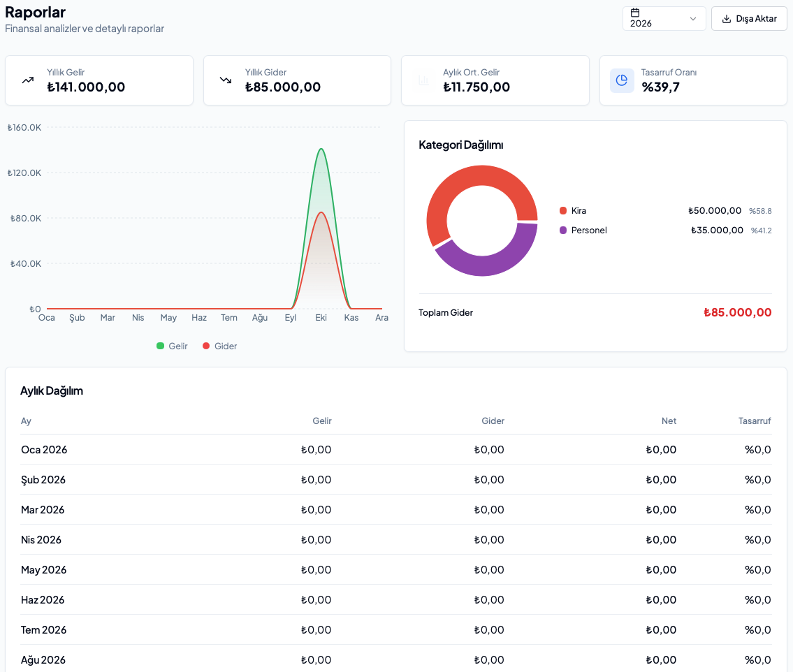Image resolution: width=793 pixels, height=672 pixels.
Task: Click the Eki month label on the chart axis
Action: coord(321,318)
